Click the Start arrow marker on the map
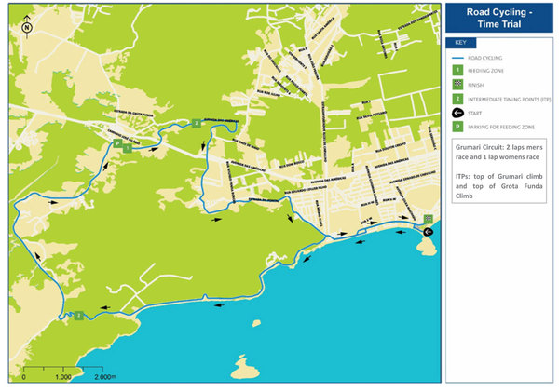559x392 pixels. (x=428, y=231)
